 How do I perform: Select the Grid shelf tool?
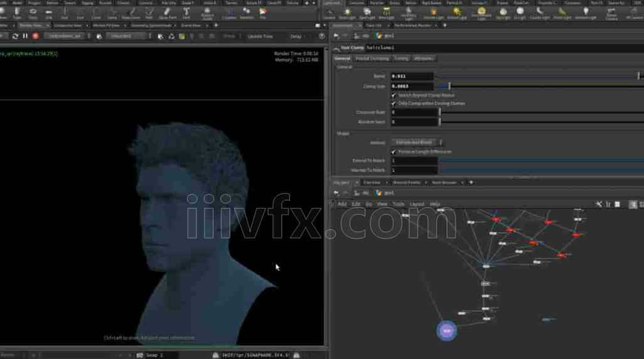click(48, 13)
